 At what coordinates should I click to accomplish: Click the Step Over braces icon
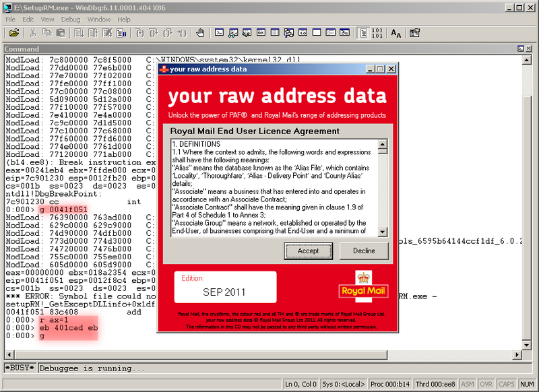pyautogui.click(x=154, y=33)
